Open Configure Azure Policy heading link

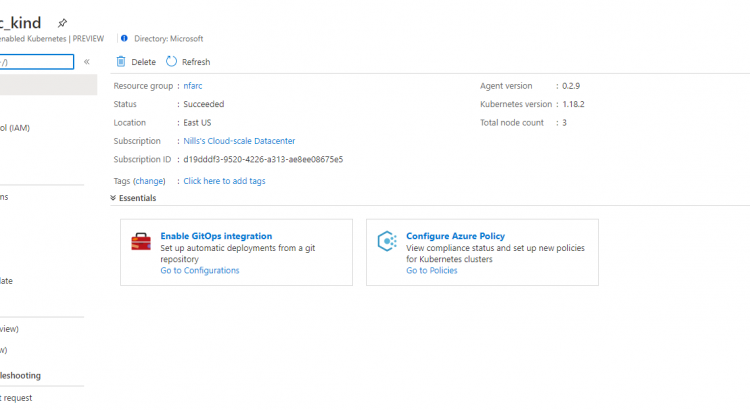tap(455, 236)
